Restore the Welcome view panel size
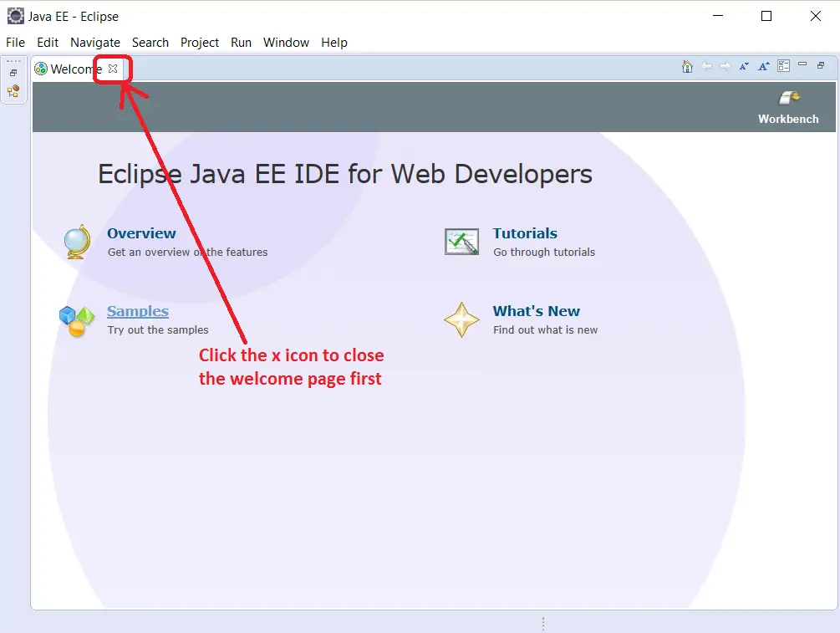This screenshot has height=633, width=840. [x=821, y=65]
